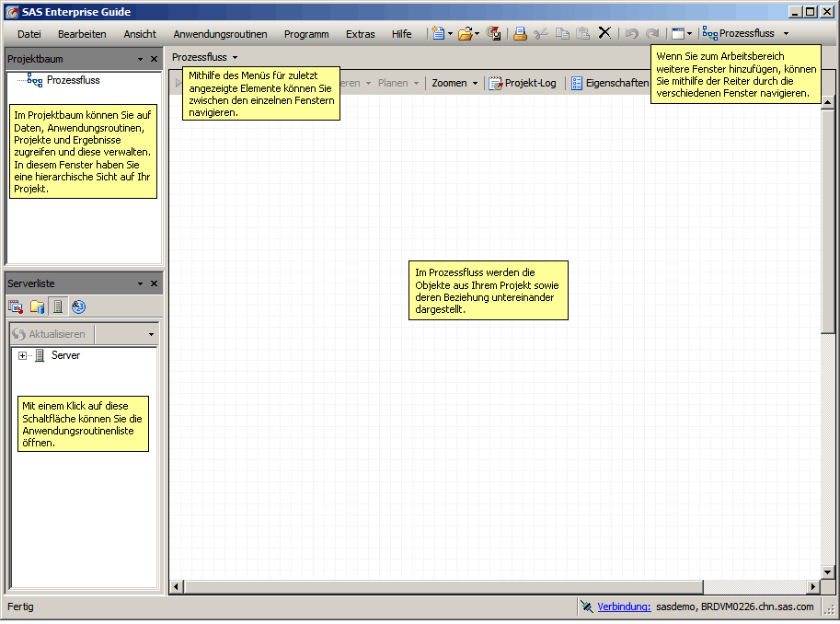Image resolution: width=840 pixels, height=624 pixels.
Task: Open the Programm menu
Action: 306,34
